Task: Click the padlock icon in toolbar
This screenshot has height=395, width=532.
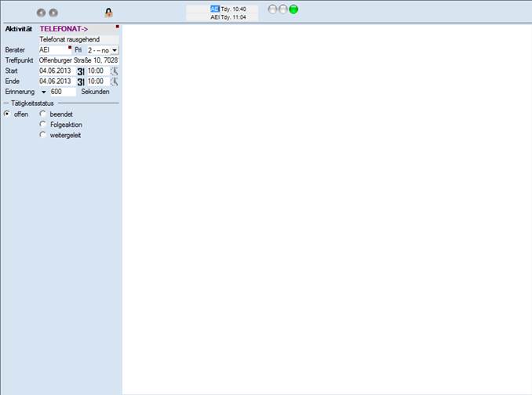Action: click(109, 13)
